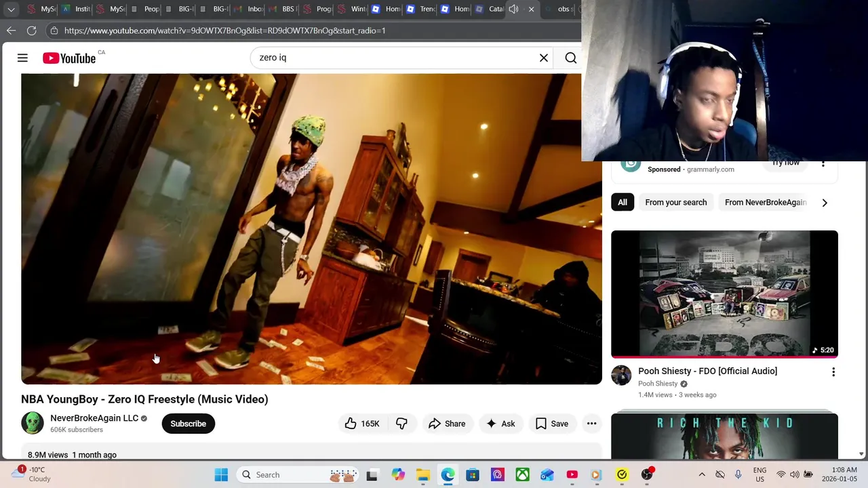The image size is (868, 488).
Task: Click the Windows taskbar Search box
Action: pos(297,475)
